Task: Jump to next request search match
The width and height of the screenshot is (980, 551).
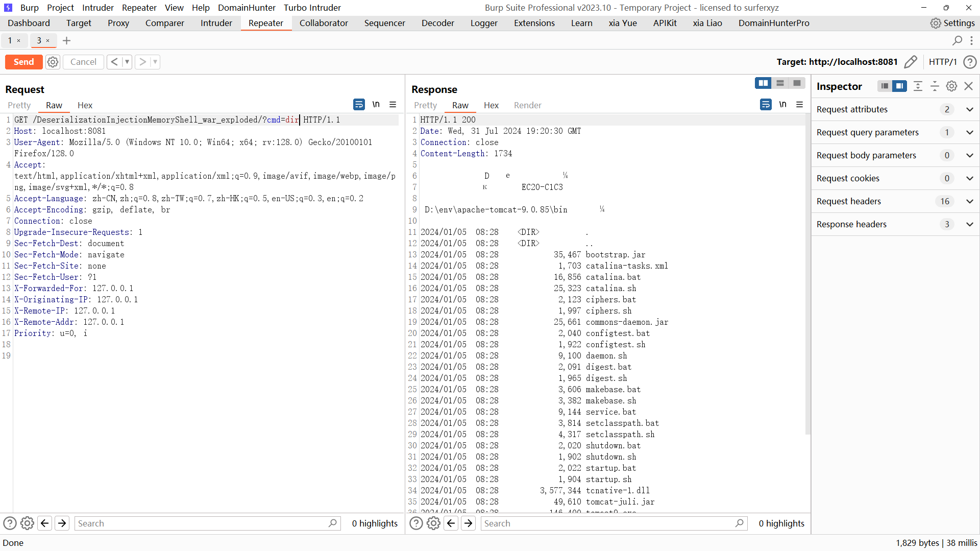Action: 62,523
